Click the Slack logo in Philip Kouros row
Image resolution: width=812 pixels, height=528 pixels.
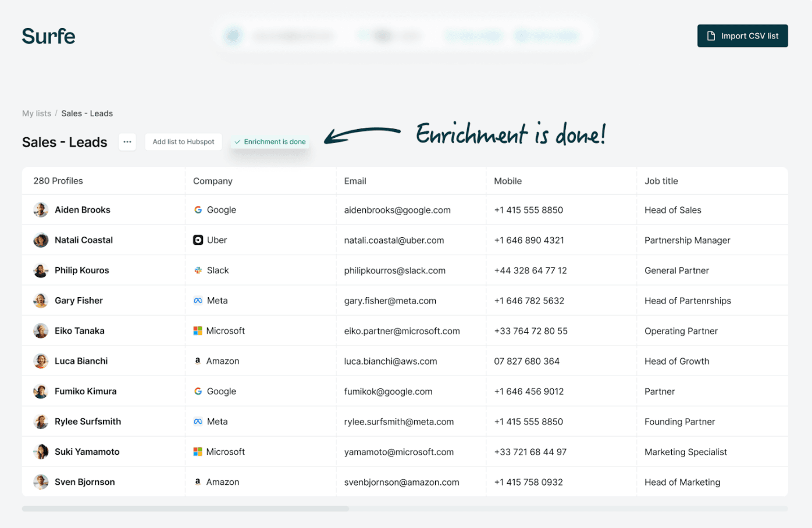[x=198, y=270]
